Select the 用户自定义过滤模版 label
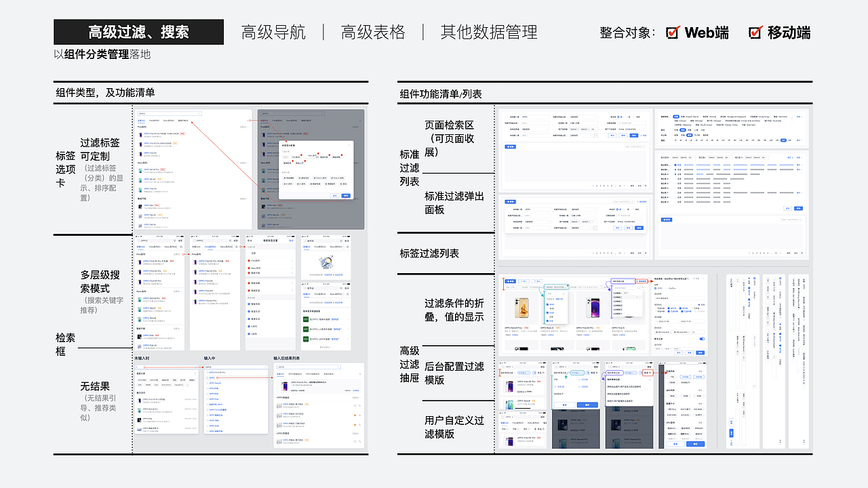Viewport: 868px width, 488px height. point(454,427)
